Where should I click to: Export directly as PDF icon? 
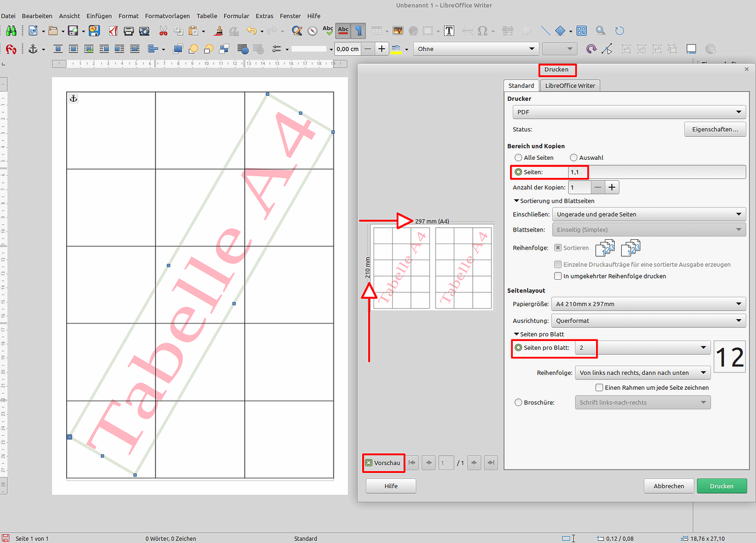click(x=113, y=31)
